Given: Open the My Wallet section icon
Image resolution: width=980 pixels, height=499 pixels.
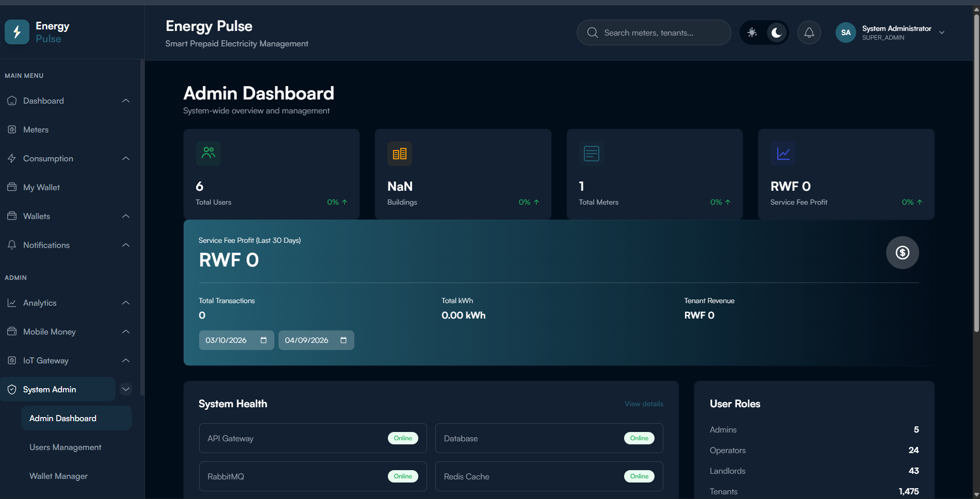Looking at the screenshot, I should click(12, 187).
